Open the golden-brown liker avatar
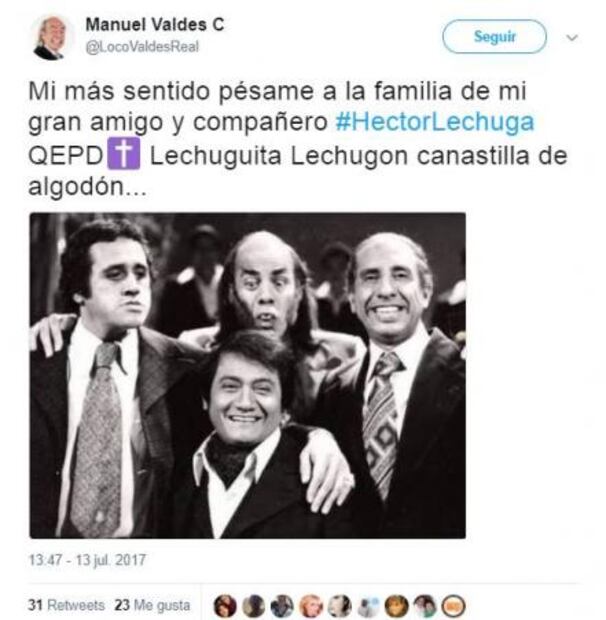The height and width of the screenshot is (620, 606). (397, 606)
